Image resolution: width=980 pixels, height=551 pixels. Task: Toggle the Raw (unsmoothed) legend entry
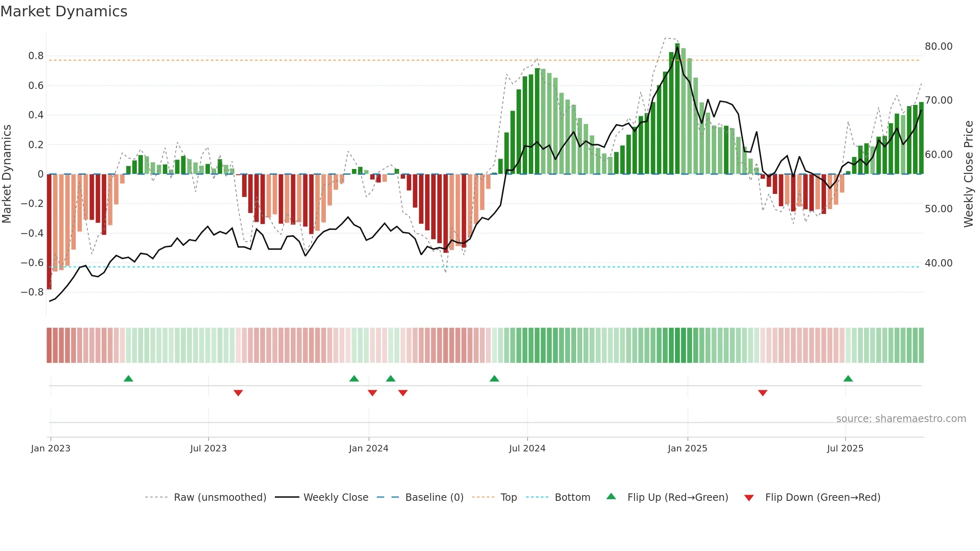click(205, 497)
